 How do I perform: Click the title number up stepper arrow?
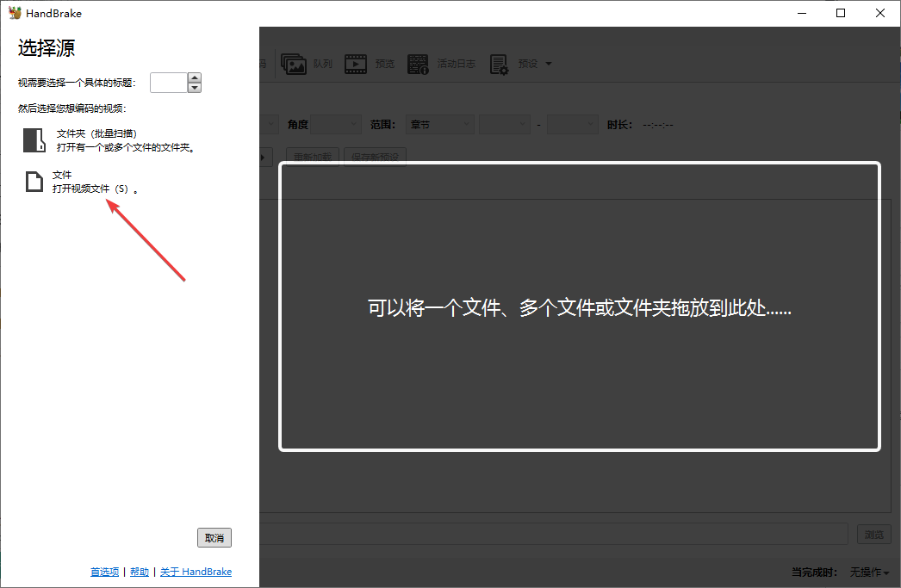pyautogui.click(x=193, y=78)
